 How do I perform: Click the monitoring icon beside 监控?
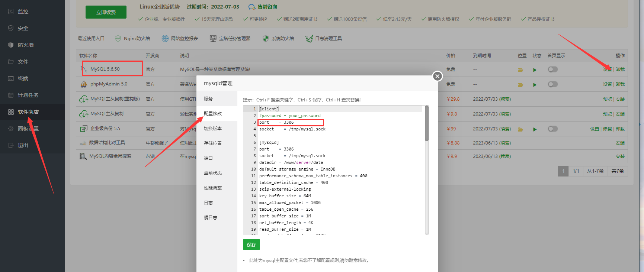pos(11,12)
